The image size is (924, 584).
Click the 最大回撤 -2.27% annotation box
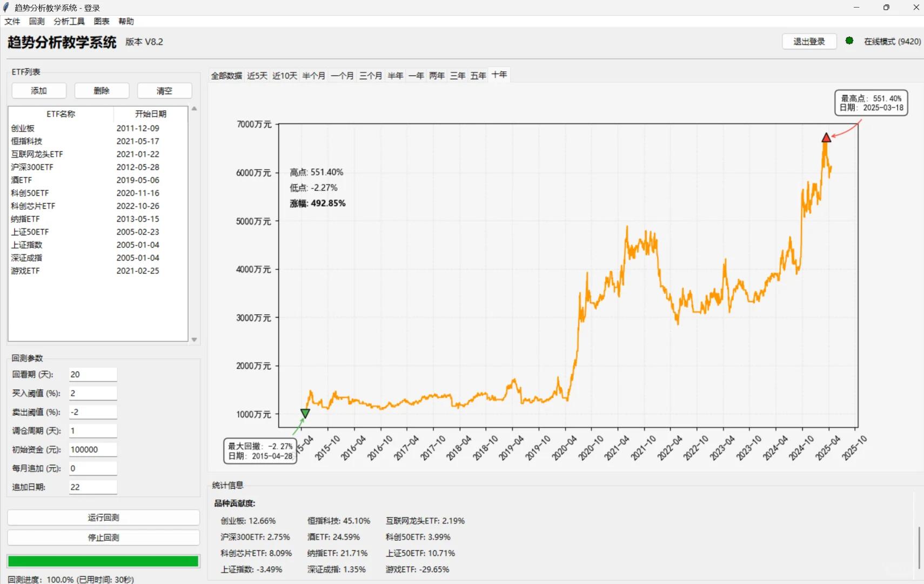260,451
